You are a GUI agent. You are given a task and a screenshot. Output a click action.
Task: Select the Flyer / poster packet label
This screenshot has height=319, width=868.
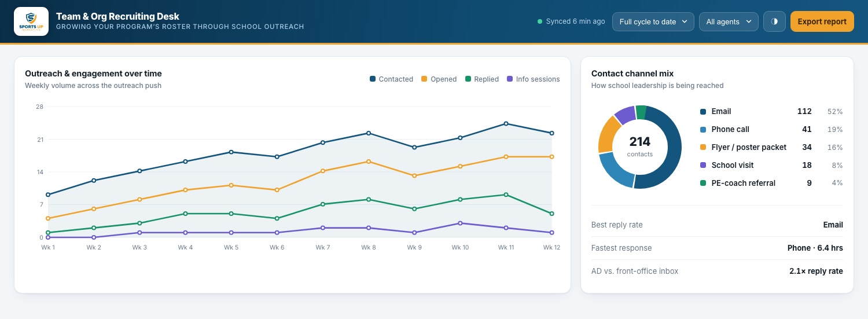[749, 148]
